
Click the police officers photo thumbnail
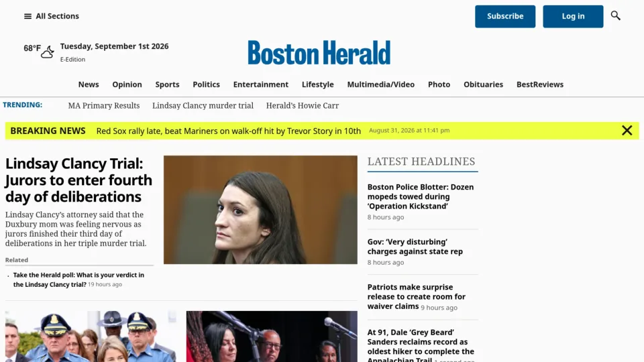pyautogui.click(x=91, y=337)
